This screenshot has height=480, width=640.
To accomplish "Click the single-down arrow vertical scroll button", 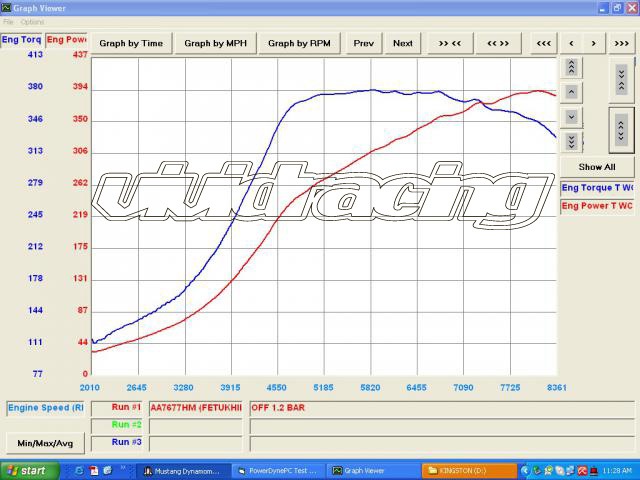I will [571, 117].
